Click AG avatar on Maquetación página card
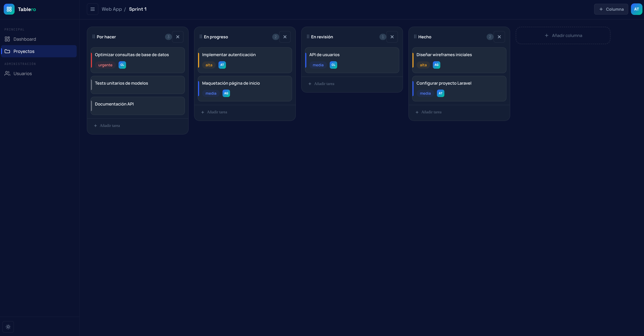The height and width of the screenshot is (336, 644). (x=226, y=93)
